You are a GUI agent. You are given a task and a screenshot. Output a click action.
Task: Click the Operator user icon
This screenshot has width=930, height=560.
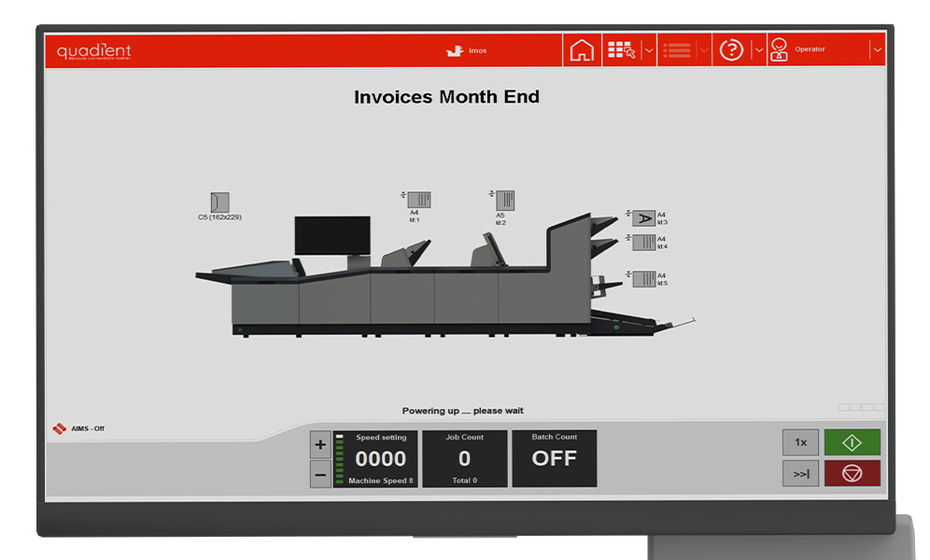[x=779, y=50]
